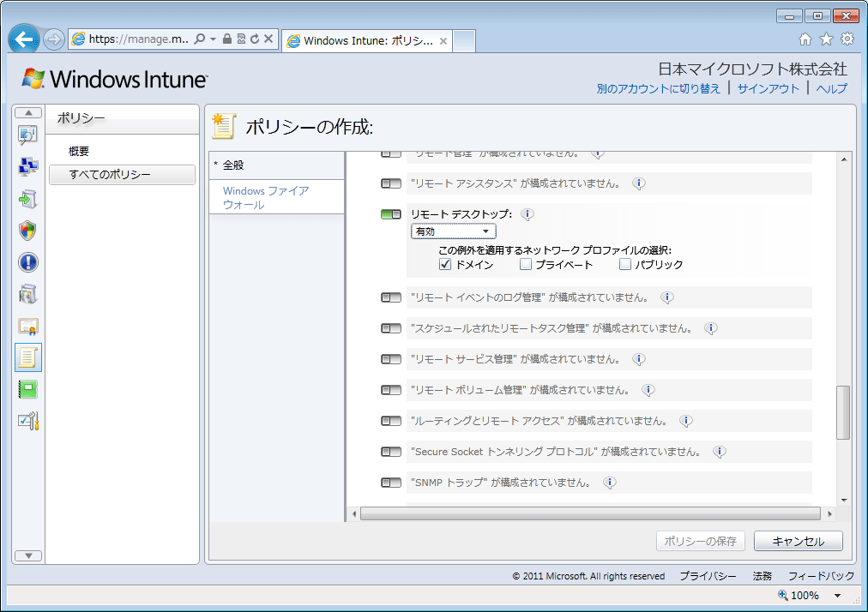This screenshot has width=868, height=612.
Task: Check the プライベート checkbox
Action: tap(525, 265)
